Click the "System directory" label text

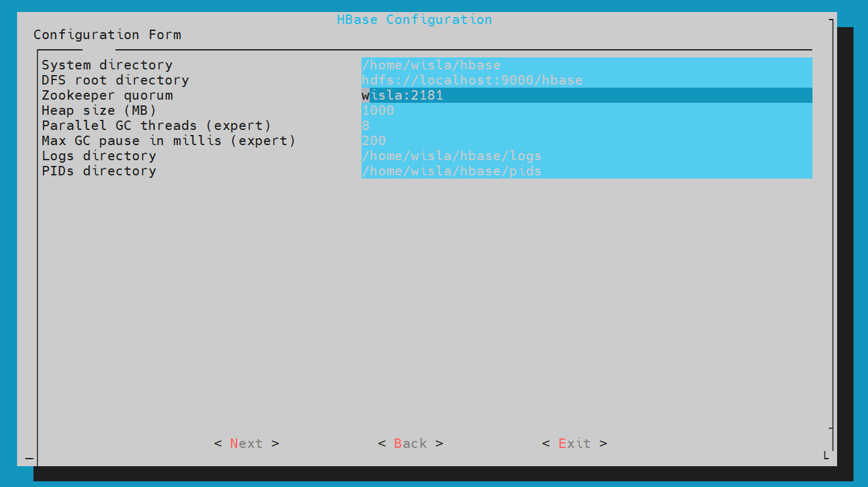pyautogui.click(x=107, y=65)
